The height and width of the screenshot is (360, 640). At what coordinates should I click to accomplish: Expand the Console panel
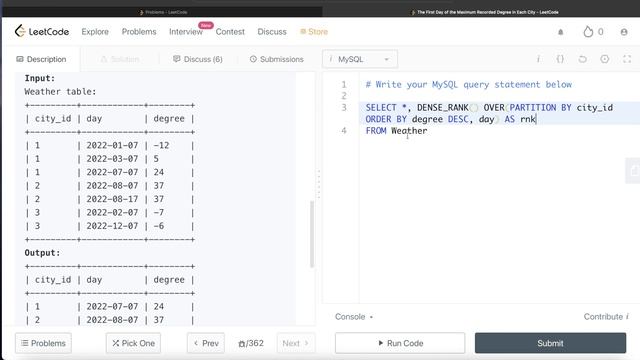click(x=354, y=317)
